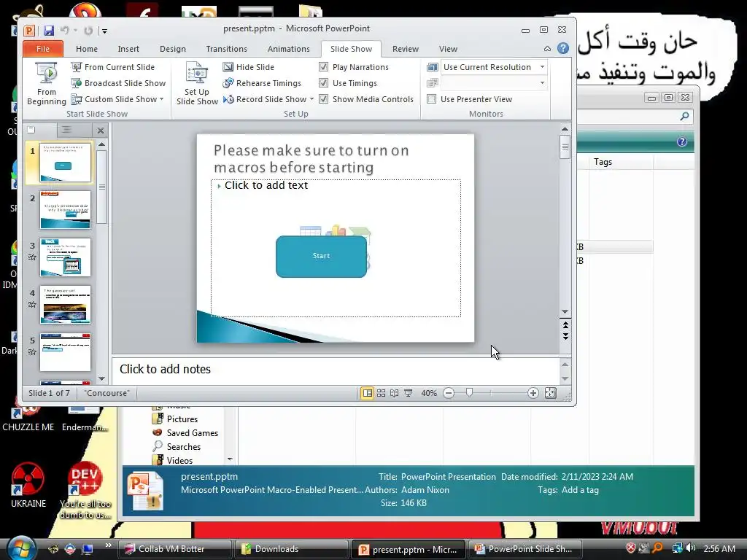This screenshot has width=747, height=560.
Task: Switch to Slide Sorter view
Action: click(x=381, y=393)
